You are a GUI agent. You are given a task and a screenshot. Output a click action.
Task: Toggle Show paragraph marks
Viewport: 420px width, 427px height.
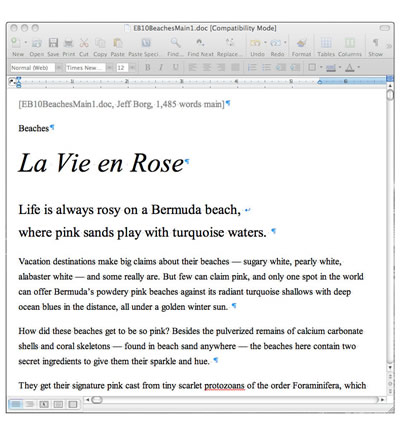click(375, 43)
